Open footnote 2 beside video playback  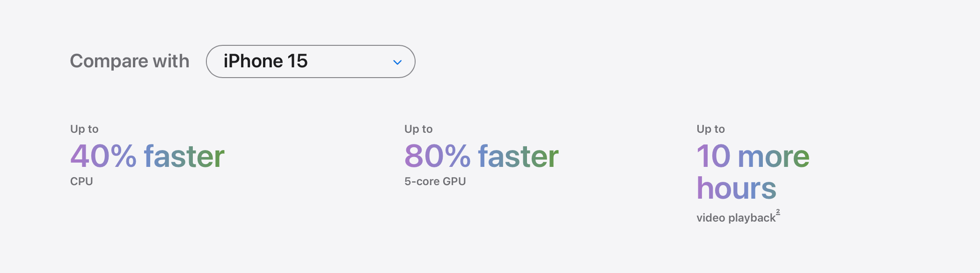pyautogui.click(x=778, y=212)
